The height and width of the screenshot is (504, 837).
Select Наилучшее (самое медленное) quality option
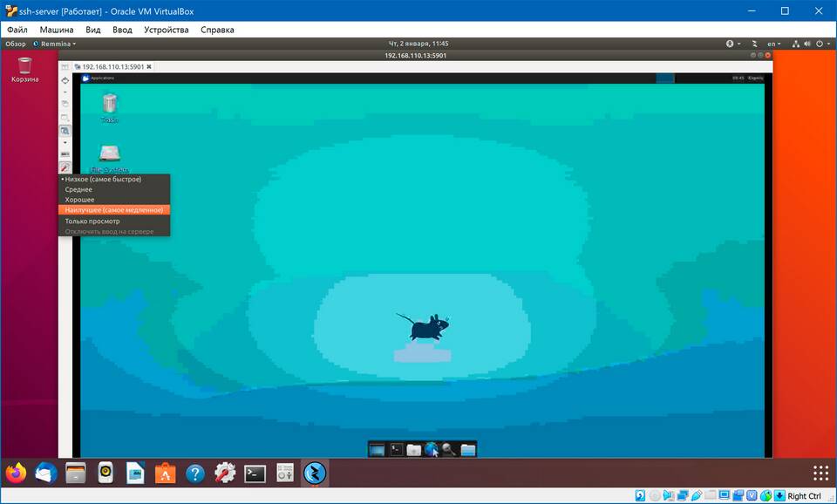[x=113, y=210]
